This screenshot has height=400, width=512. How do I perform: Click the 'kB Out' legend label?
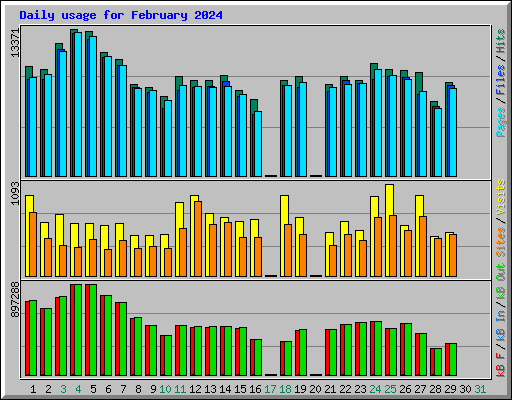(501, 282)
